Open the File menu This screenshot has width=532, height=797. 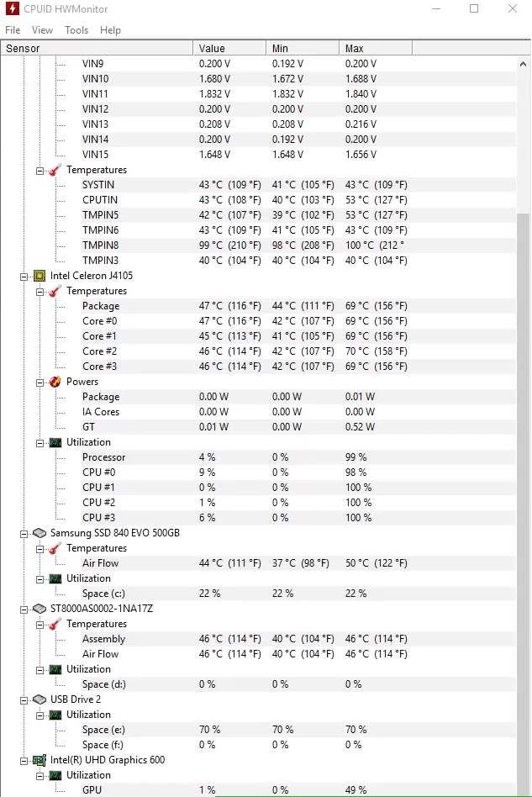(13, 30)
